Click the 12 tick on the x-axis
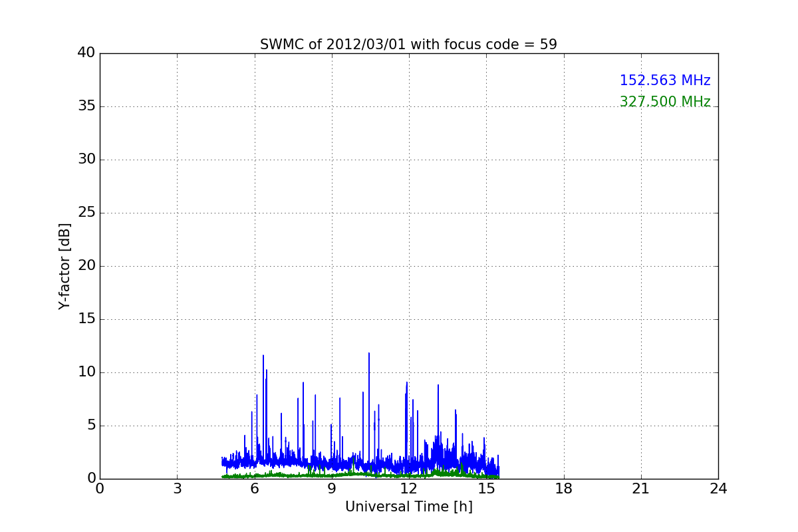 pos(409,489)
